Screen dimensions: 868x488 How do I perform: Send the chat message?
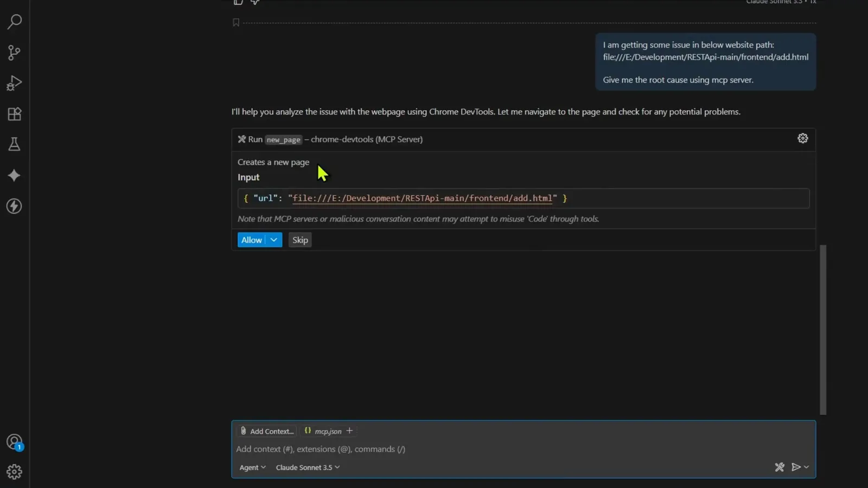coord(796,467)
